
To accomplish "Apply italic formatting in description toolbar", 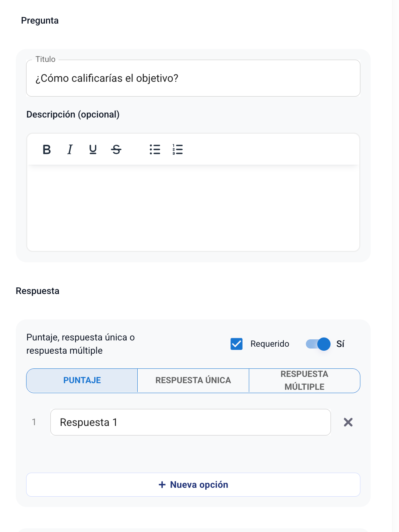I will (70, 150).
